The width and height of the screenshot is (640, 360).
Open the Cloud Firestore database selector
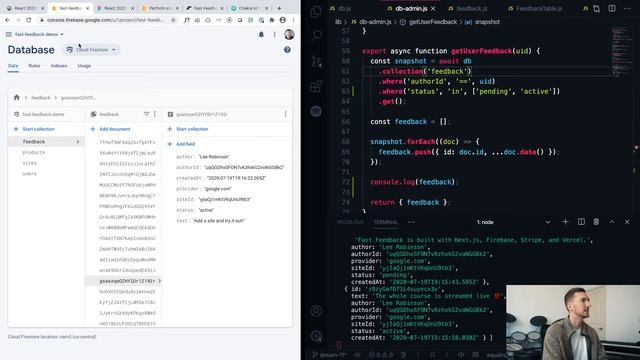[x=91, y=50]
